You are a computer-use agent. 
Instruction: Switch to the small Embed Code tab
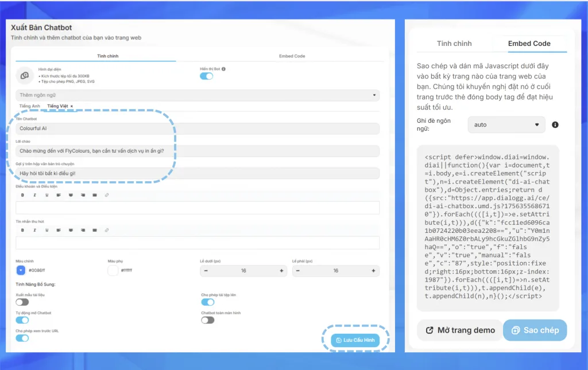click(x=292, y=56)
